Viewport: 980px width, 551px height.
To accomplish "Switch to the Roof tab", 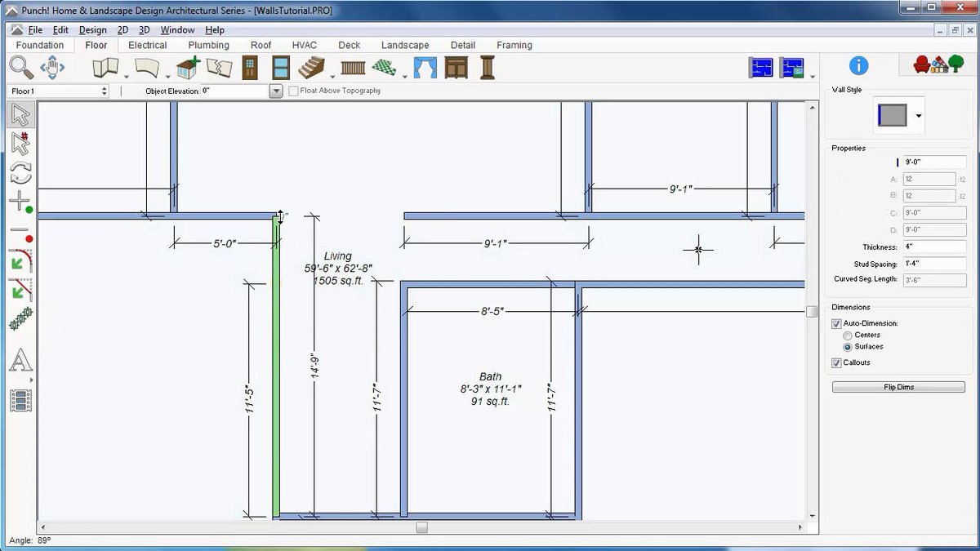I will point(261,46).
